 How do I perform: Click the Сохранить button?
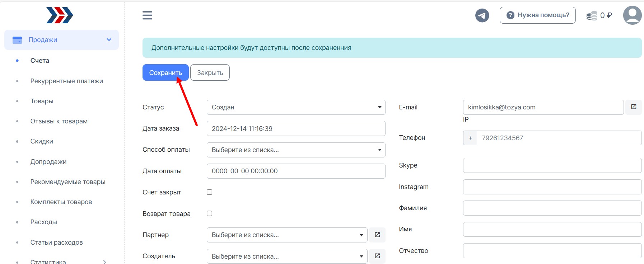tap(165, 72)
